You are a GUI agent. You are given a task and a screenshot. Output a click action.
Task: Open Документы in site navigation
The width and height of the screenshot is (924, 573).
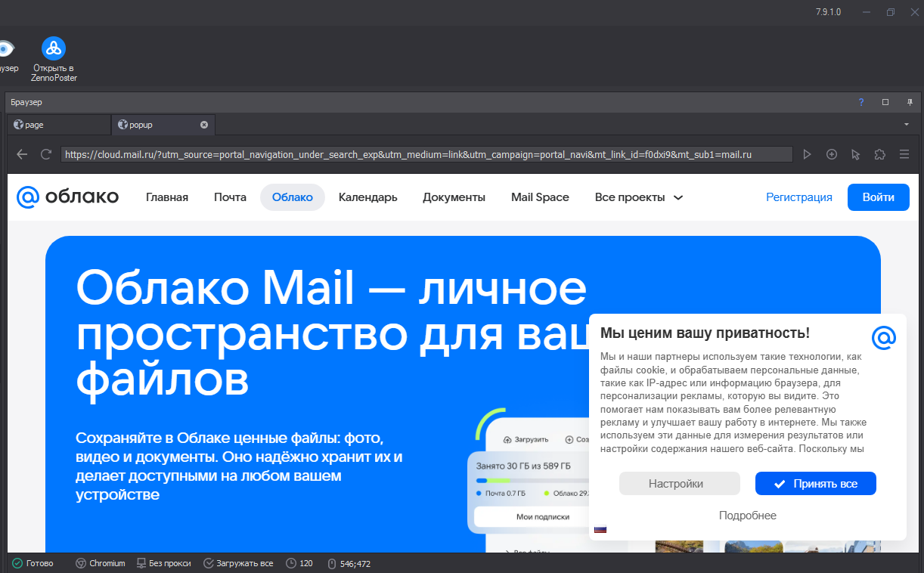click(x=454, y=197)
